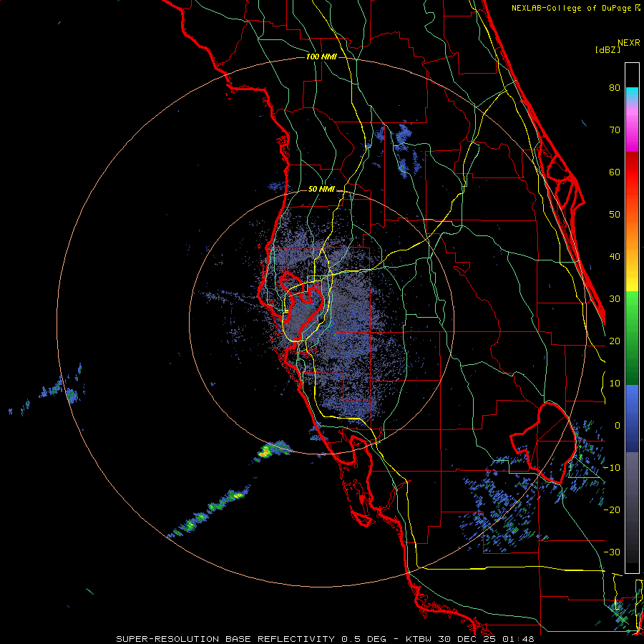Click the -30 value on dBZ scale
The height and width of the screenshot is (644, 644).
click(612, 552)
